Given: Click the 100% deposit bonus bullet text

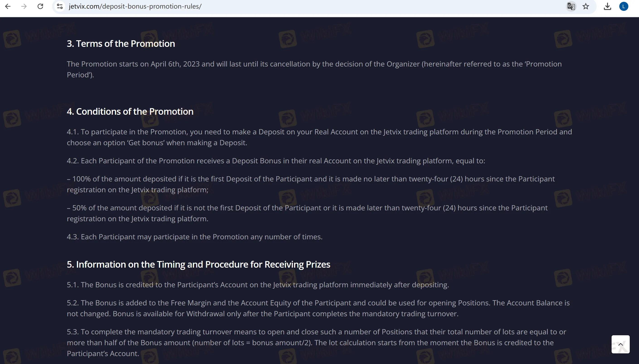Looking at the screenshot, I should point(311,184).
